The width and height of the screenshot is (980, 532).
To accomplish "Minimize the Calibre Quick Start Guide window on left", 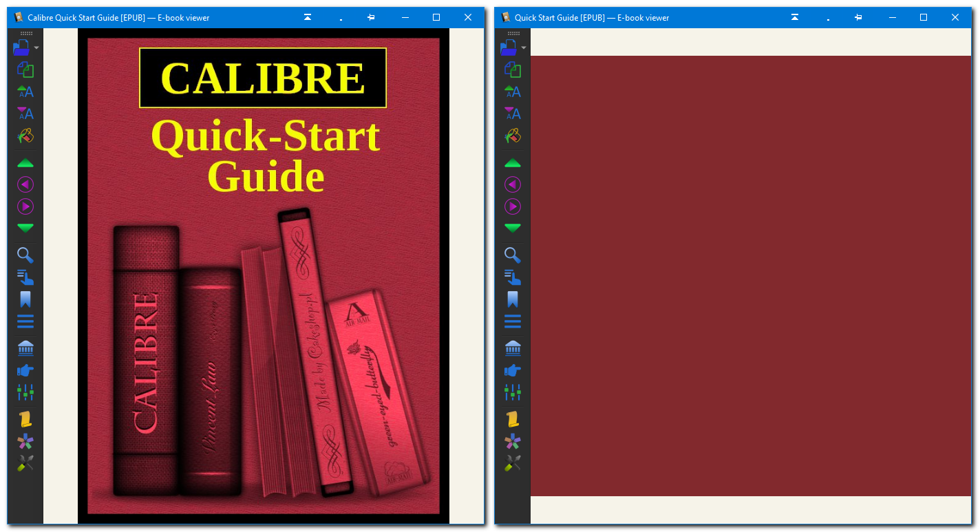I will [405, 17].
